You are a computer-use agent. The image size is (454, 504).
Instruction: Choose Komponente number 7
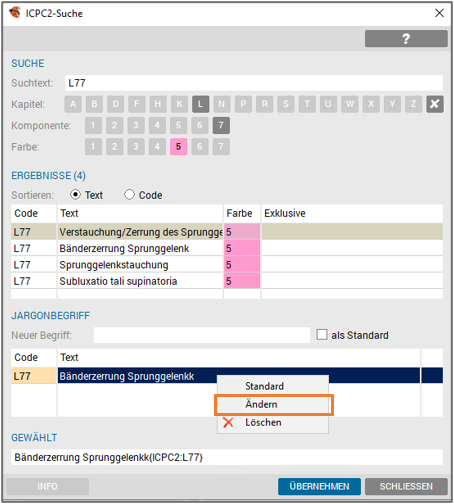click(x=221, y=125)
